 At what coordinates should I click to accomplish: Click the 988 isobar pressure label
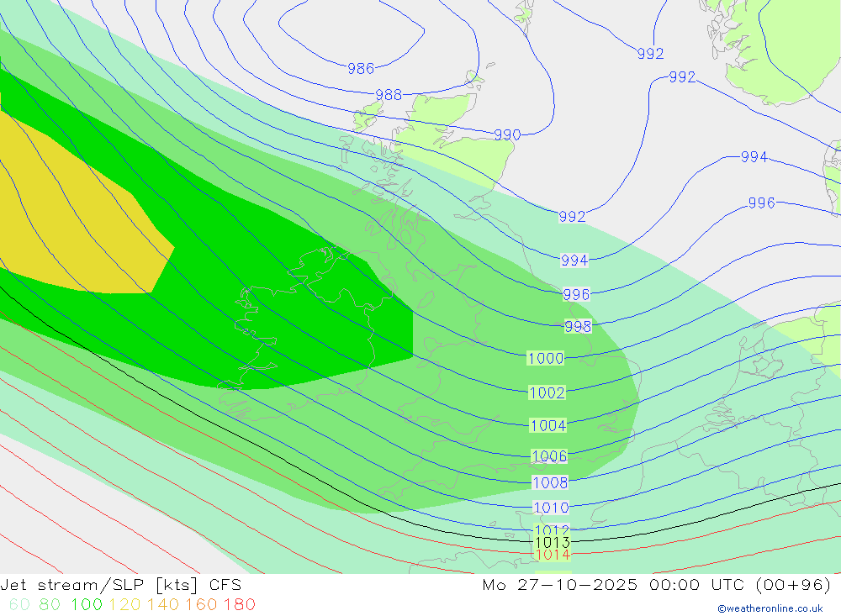point(389,95)
